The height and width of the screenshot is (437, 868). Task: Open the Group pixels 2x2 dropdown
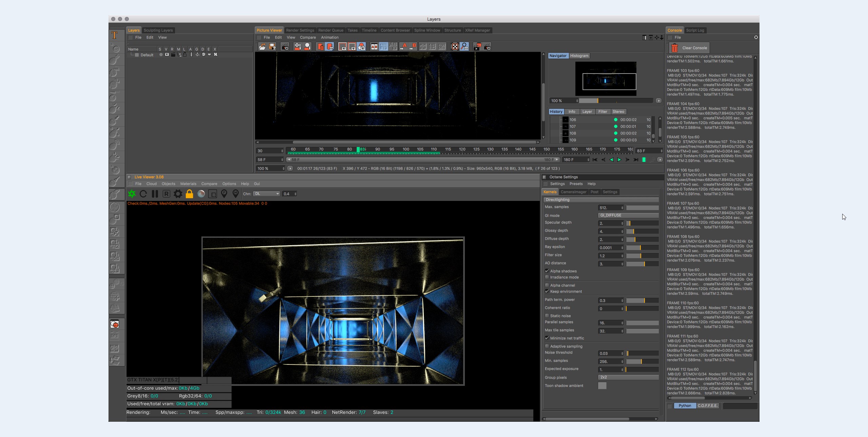click(628, 377)
